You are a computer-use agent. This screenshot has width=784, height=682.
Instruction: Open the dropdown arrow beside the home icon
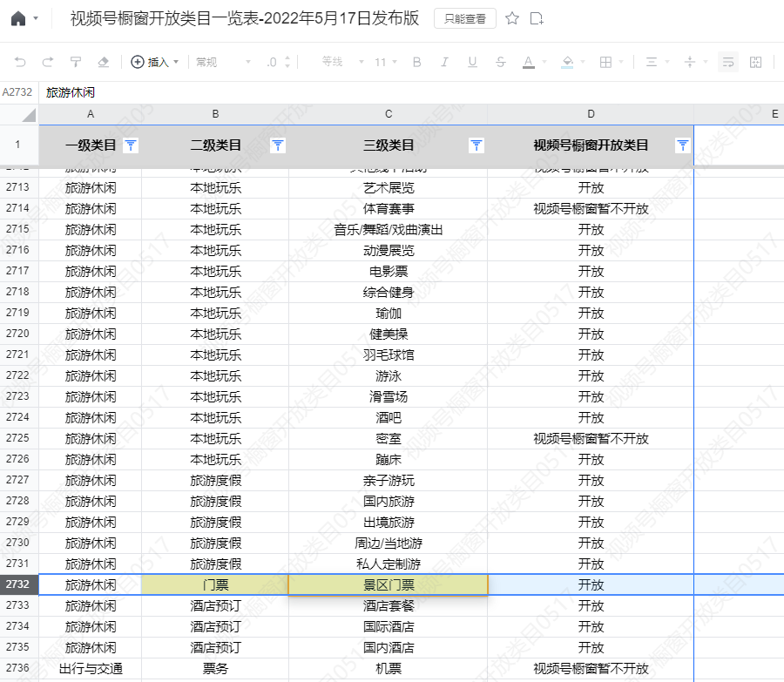[36, 18]
